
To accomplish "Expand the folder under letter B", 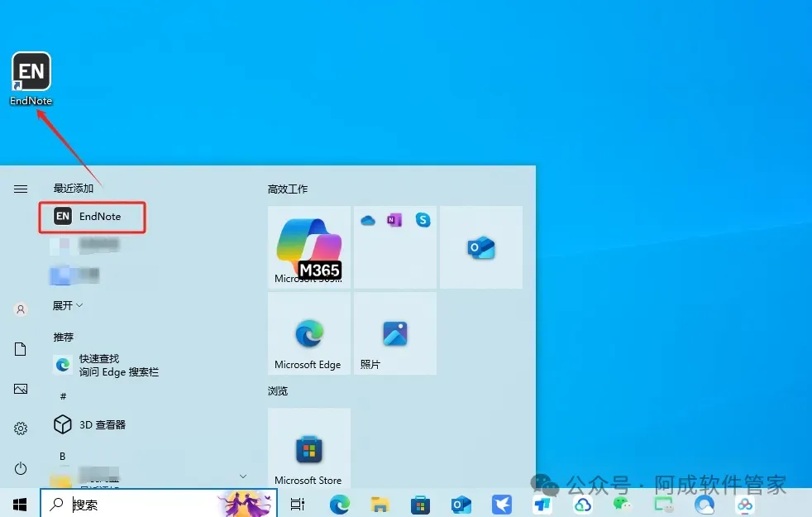I will 243,476.
